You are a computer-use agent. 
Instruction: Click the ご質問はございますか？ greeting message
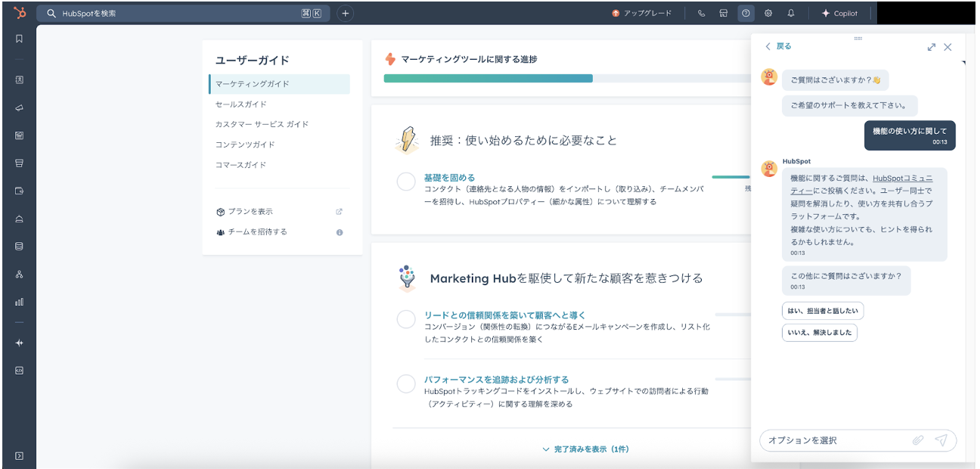click(x=836, y=80)
